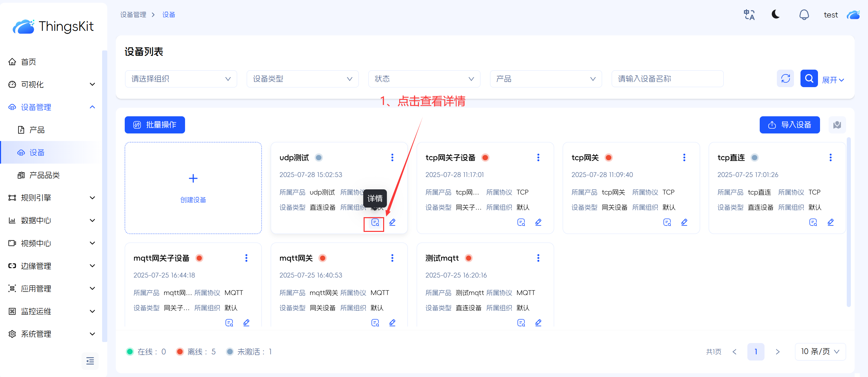Toggle dark mode moon icon
This screenshot has height=377, width=868.
click(x=776, y=15)
